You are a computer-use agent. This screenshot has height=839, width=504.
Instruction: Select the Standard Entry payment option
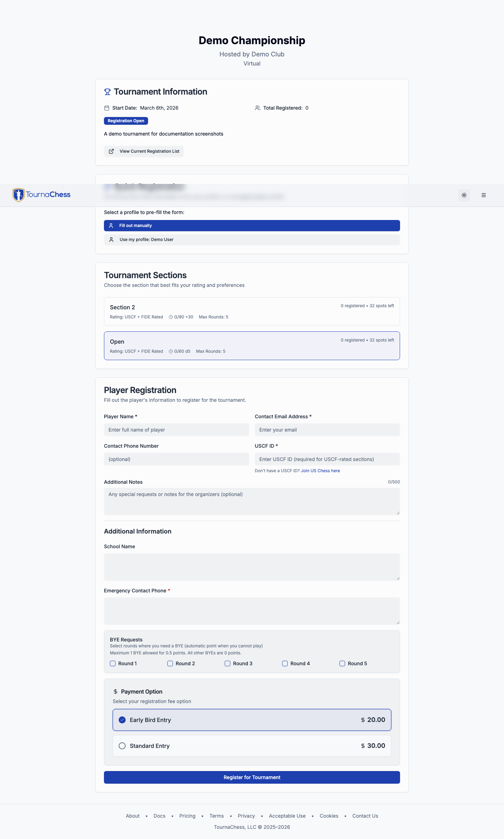[x=122, y=746]
